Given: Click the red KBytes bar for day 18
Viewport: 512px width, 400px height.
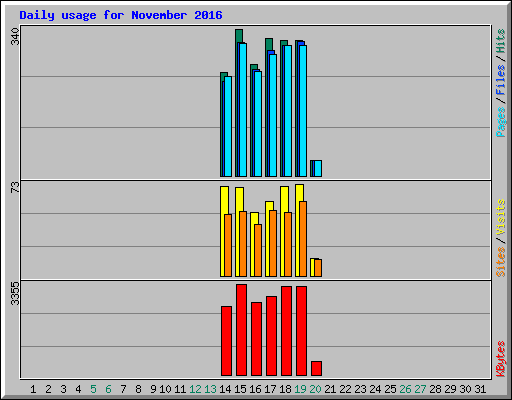Looking at the screenshot, I should [286, 331].
